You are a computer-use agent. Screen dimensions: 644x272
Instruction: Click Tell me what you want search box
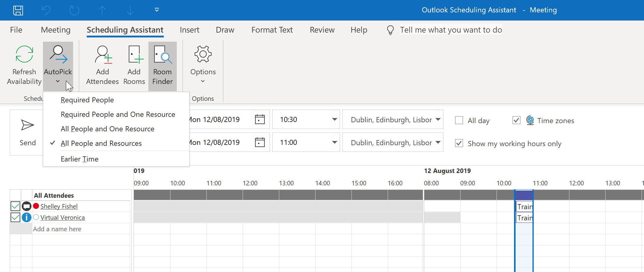click(x=451, y=30)
